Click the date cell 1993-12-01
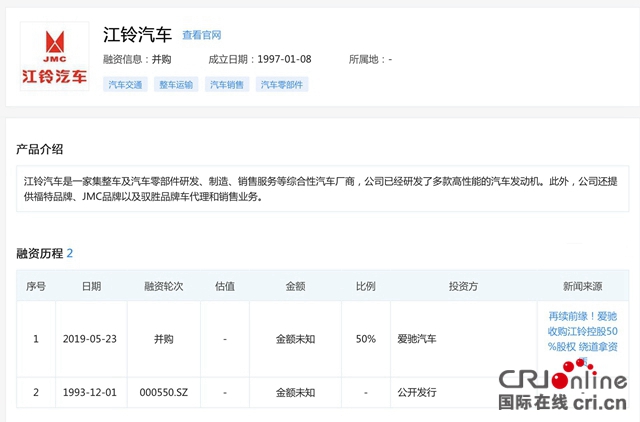The image size is (640, 422). pos(90,393)
